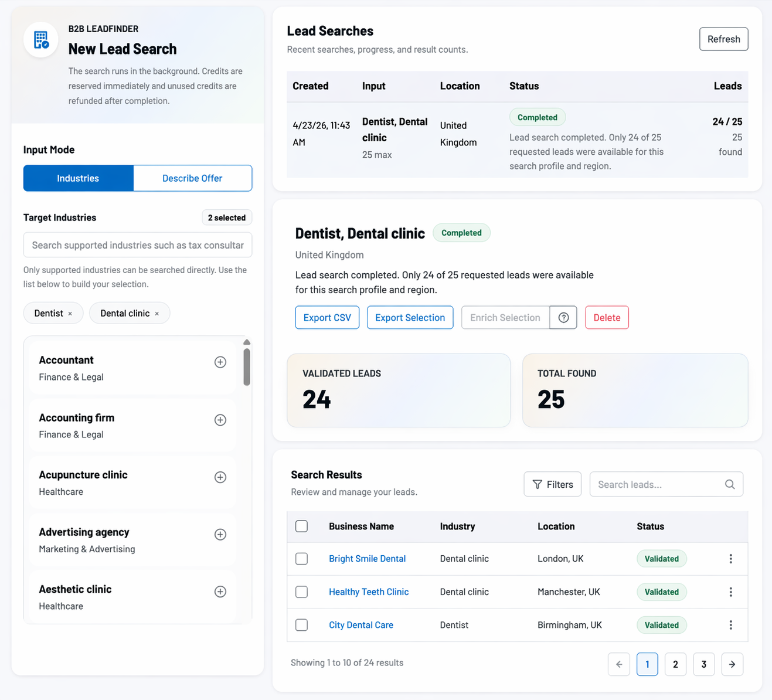This screenshot has width=772, height=700.
Task: Click Validated badge for Healthy Teeth Clinic
Action: [x=662, y=592]
